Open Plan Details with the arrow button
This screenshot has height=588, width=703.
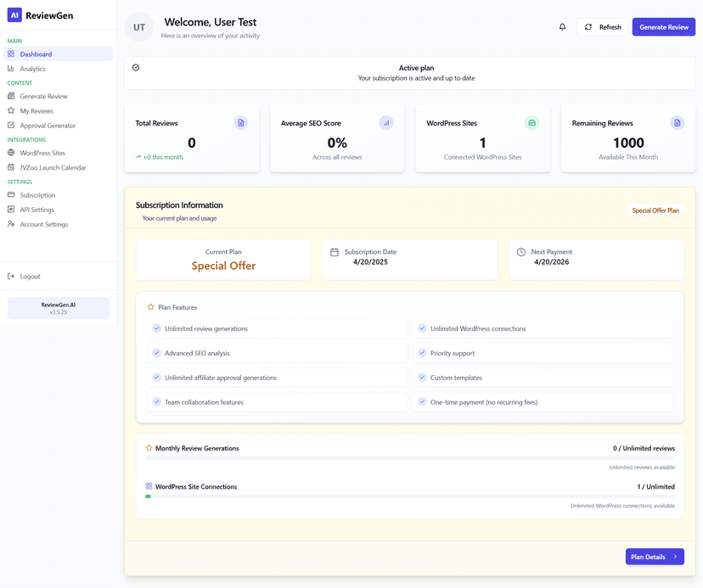point(655,557)
